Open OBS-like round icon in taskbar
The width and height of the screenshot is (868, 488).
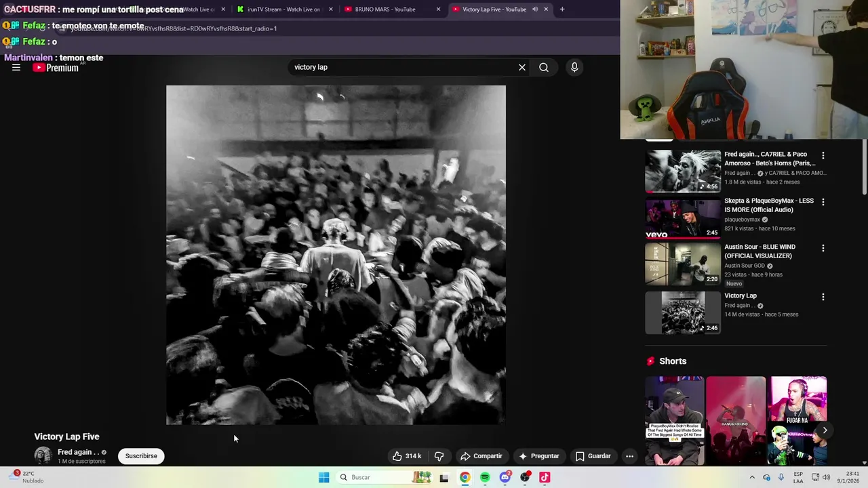coord(525,477)
